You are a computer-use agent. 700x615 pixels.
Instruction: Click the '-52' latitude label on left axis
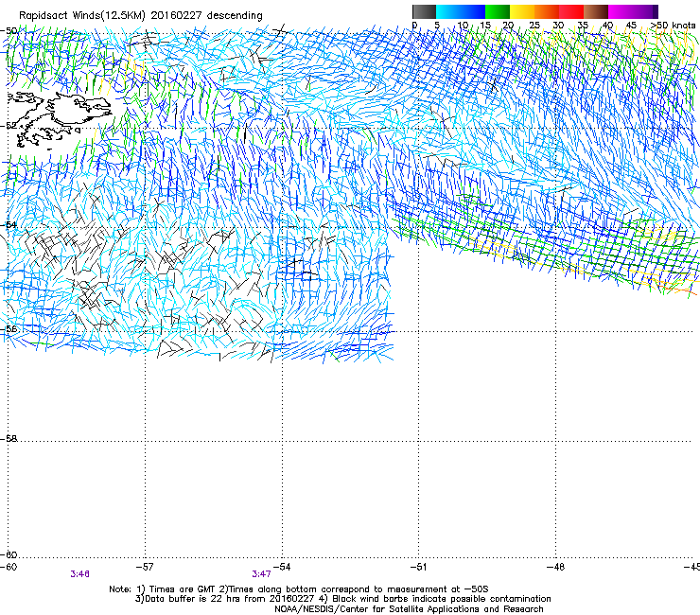[9, 126]
